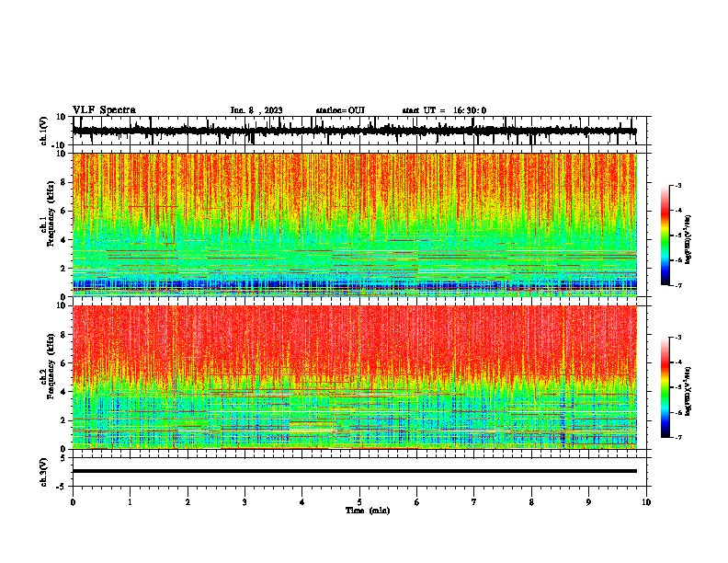The width and height of the screenshot is (728, 563).
Task: Click the ch.1 spectrogram plot area
Action: [x=354, y=224]
